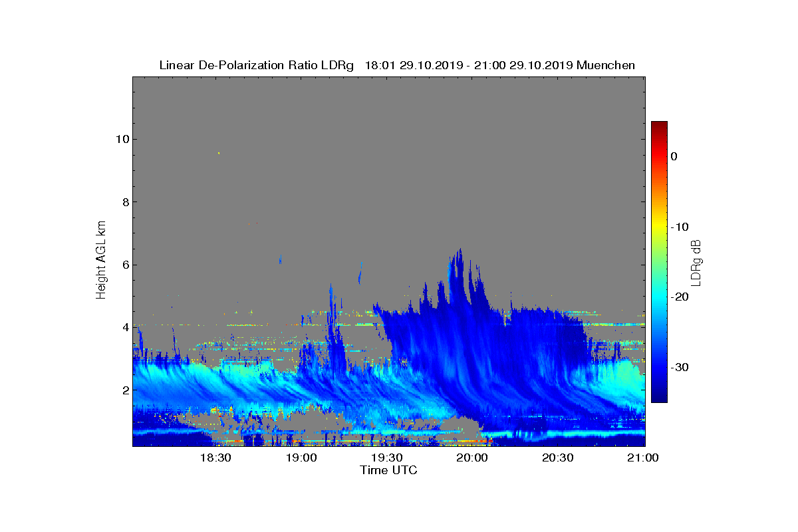The height and width of the screenshot is (532, 798).
Task: Click 'Muenchen' in the plot title
Action: coord(606,65)
